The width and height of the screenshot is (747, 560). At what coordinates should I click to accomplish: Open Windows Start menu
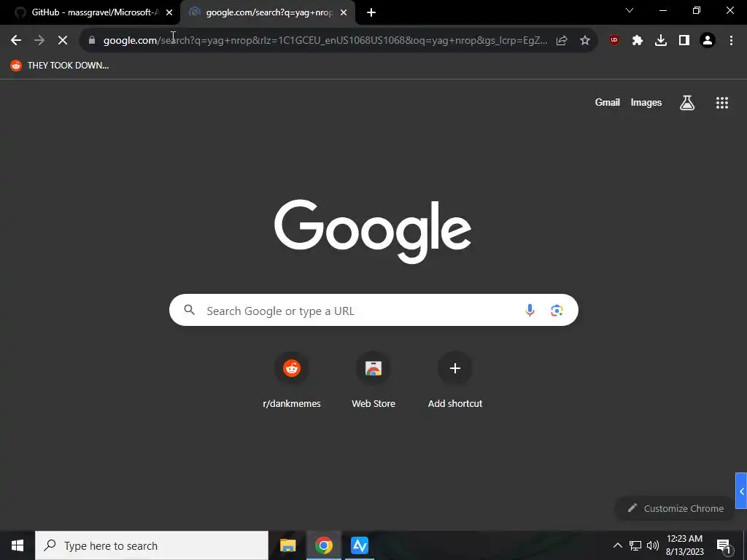click(18, 545)
